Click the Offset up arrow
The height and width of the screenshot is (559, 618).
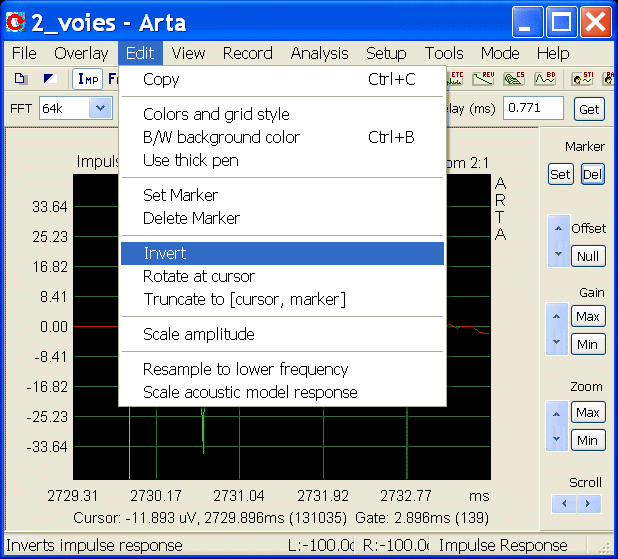(558, 228)
